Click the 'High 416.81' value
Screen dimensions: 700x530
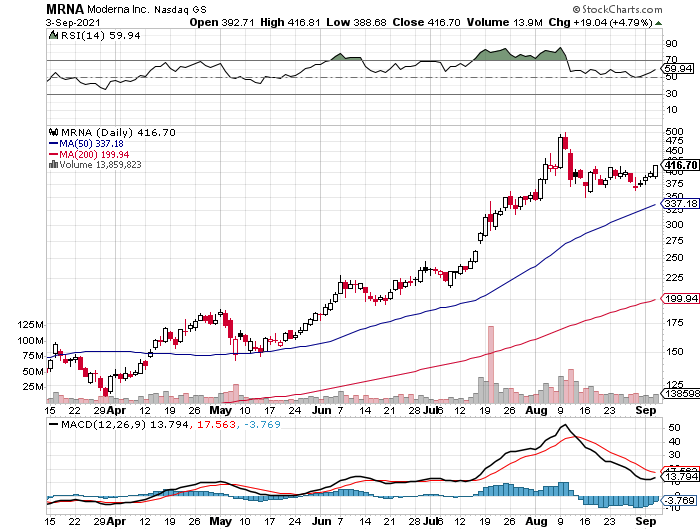[x=290, y=22]
